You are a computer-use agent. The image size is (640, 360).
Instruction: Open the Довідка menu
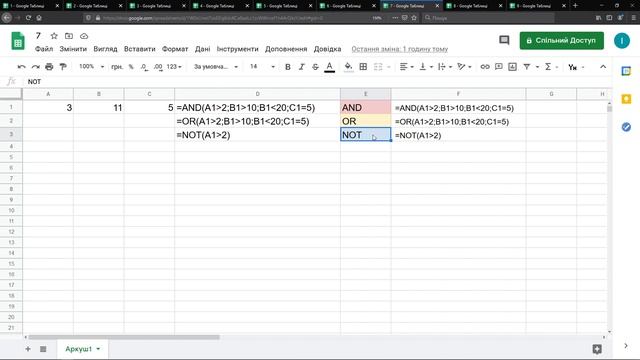(327, 49)
